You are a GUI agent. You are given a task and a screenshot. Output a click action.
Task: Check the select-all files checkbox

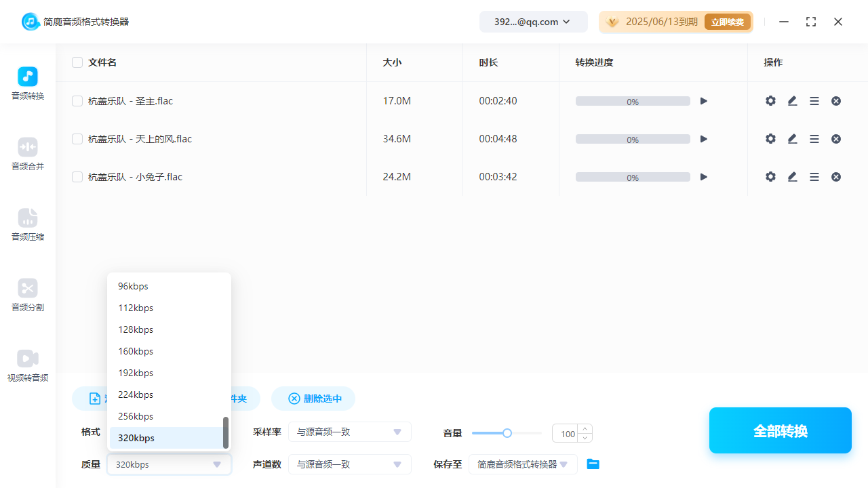[77, 62]
